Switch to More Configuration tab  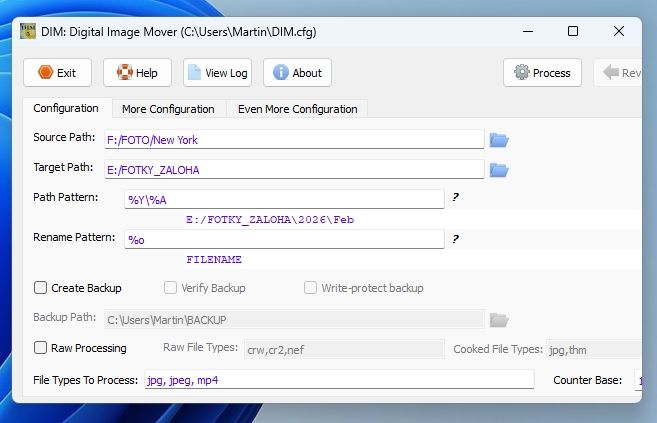coord(168,109)
